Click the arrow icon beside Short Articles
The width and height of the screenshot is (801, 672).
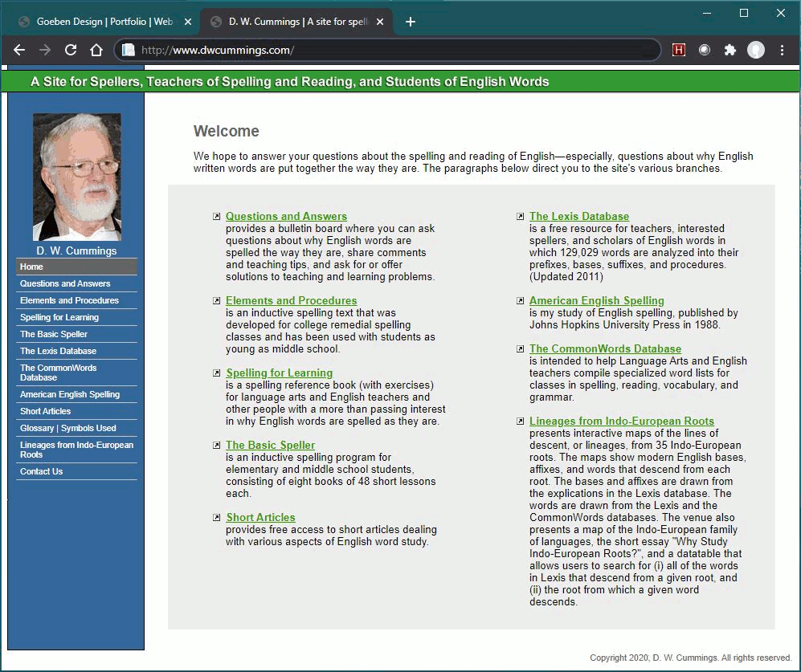(x=217, y=518)
